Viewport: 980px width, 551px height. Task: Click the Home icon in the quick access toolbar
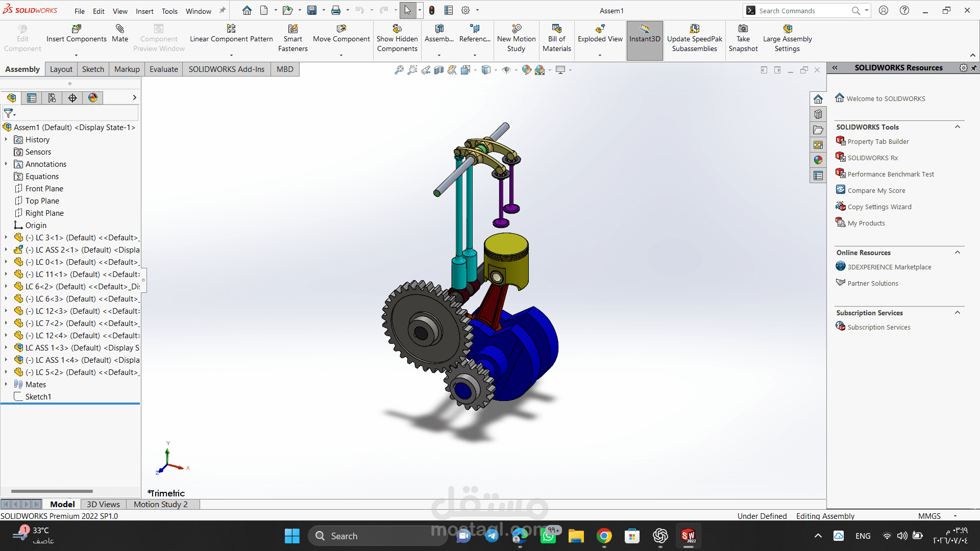[247, 10]
